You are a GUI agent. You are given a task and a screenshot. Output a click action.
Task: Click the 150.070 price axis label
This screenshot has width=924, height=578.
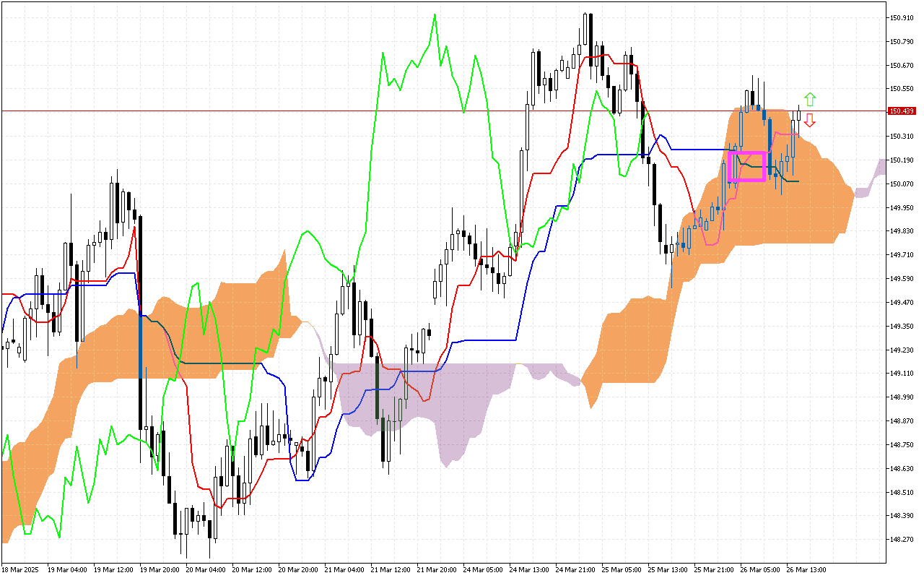902,184
